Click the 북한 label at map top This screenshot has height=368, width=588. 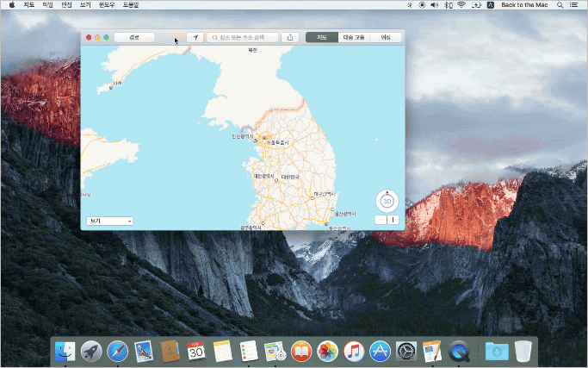pos(253,50)
